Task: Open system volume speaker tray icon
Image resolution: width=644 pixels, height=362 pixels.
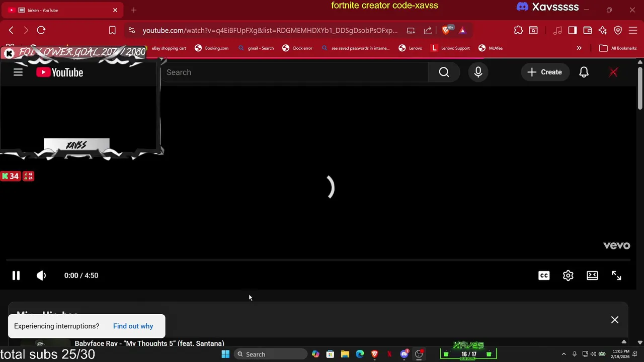Action: (593, 354)
